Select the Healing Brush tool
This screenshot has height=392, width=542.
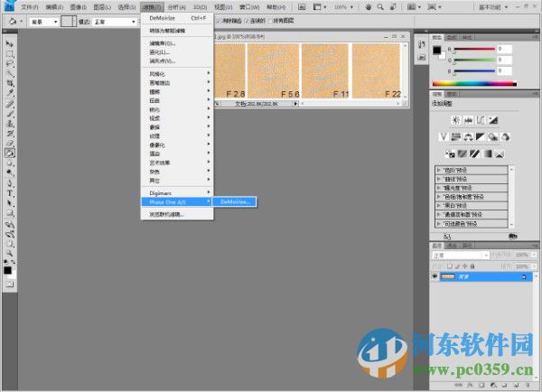click(x=10, y=104)
